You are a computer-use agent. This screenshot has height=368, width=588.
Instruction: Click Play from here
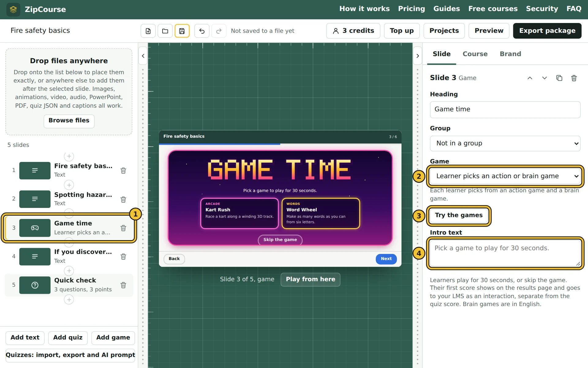tap(310, 280)
